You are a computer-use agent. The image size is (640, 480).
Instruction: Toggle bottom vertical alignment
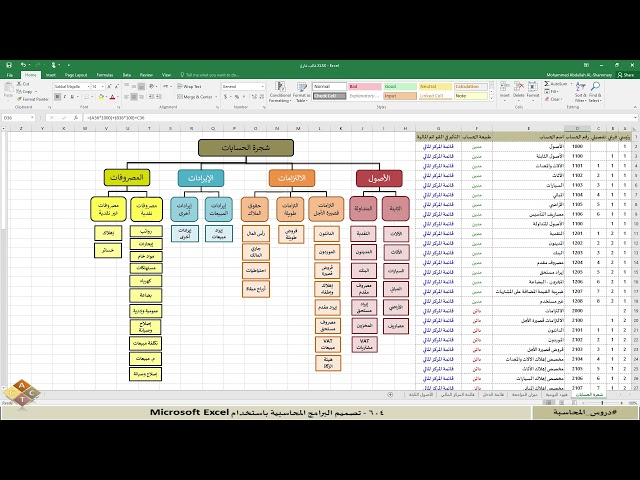[141, 87]
